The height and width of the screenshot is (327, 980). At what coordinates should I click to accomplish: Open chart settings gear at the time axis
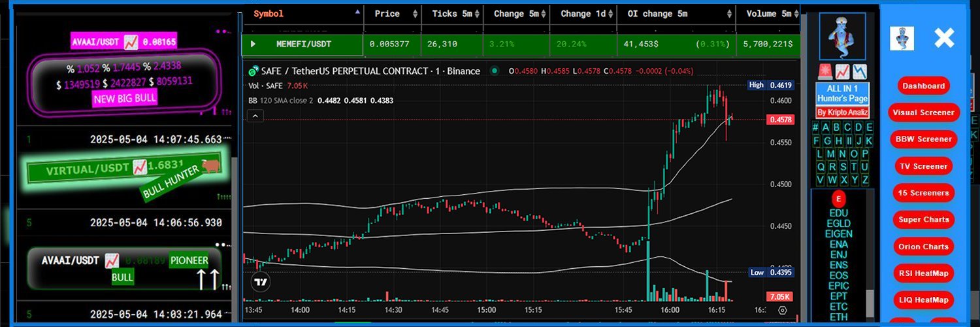coord(783,311)
